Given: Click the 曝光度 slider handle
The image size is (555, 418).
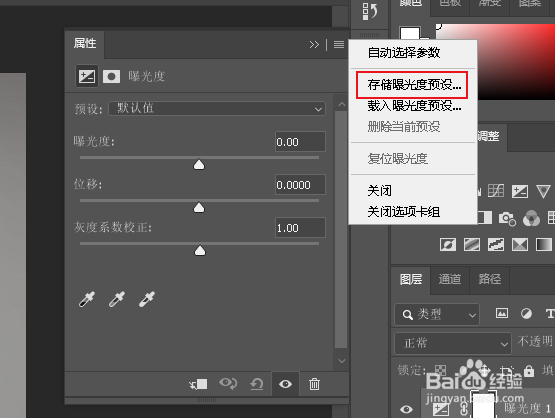Looking at the screenshot, I should tap(199, 165).
